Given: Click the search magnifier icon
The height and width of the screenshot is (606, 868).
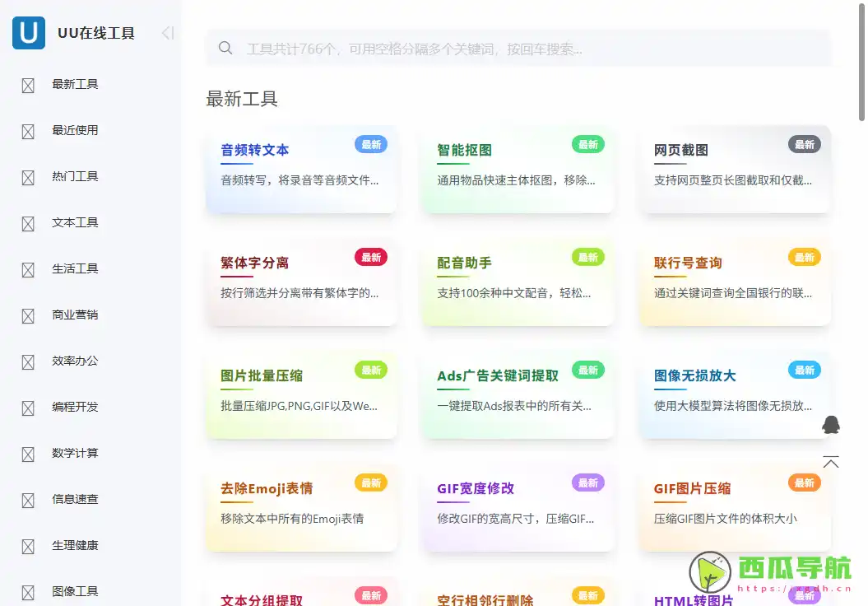Looking at the screenshot, I should pos(225,48).
